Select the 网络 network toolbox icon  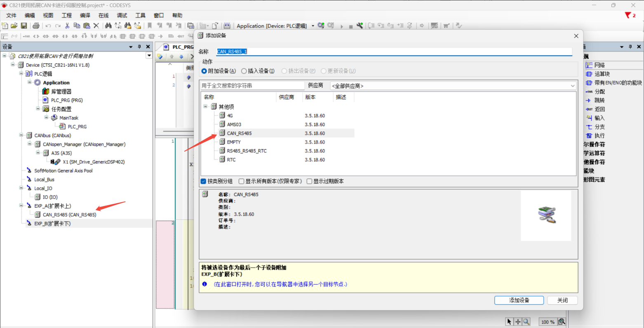(x=589, y=65)
